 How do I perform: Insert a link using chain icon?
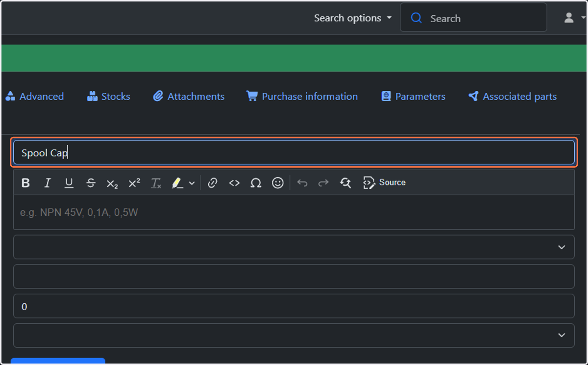212,183
